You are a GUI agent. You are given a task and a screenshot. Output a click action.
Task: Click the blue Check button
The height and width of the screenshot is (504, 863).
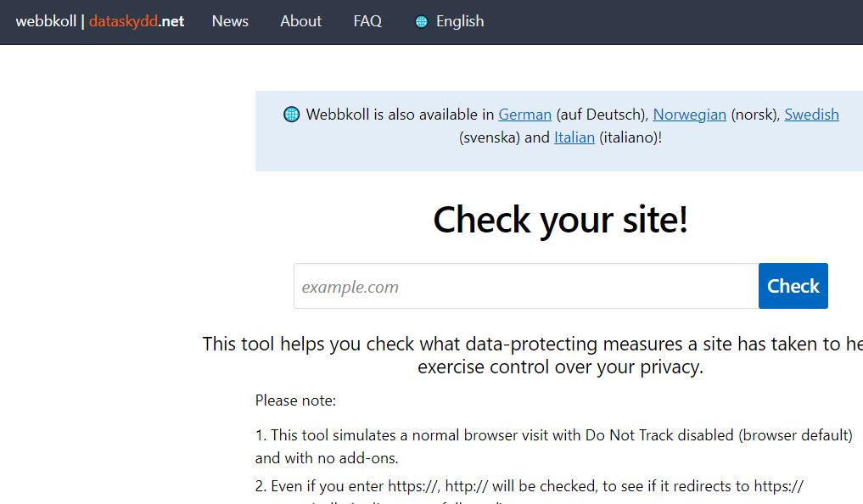[793, 286]
